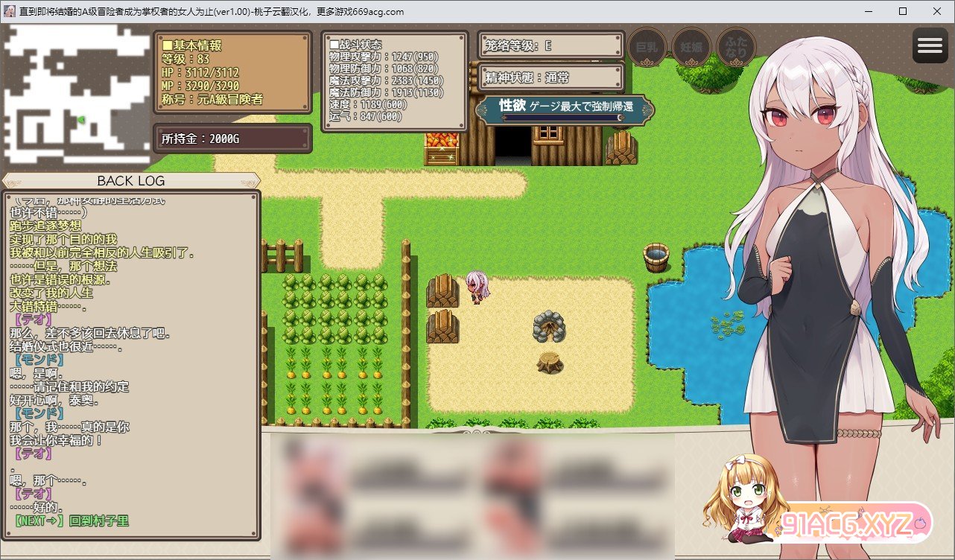
Task: Open the hamburger menu button
Action: pyautogui.click(x=930, y=45)
